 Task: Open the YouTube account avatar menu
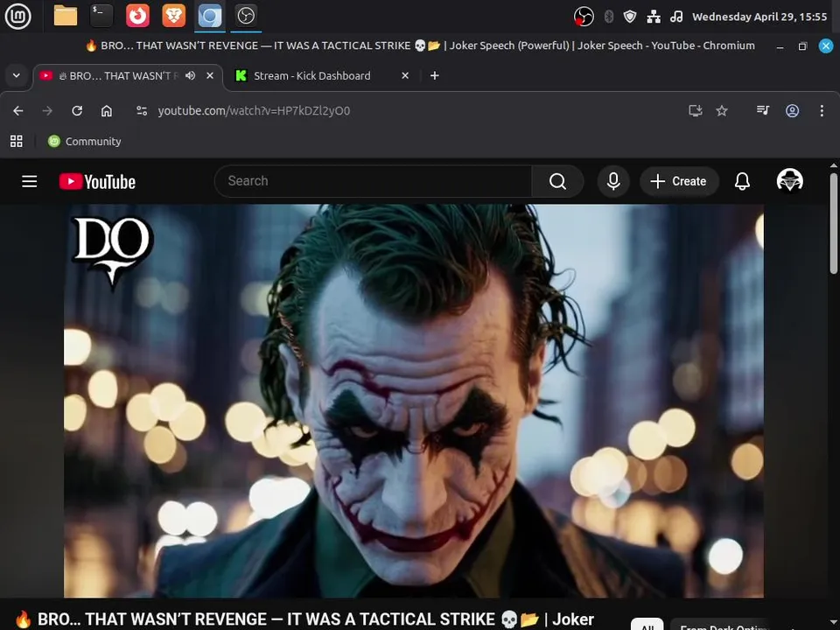coord(789,180)
